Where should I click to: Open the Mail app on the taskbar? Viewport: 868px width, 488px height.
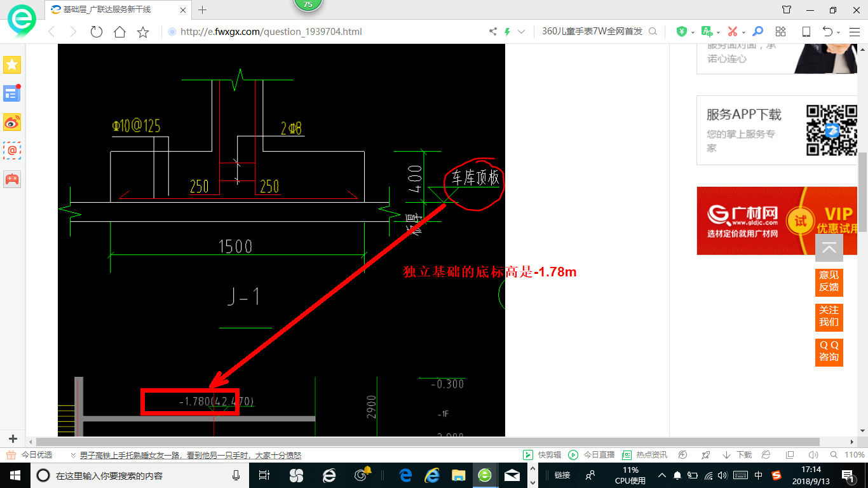(x=512, y=475)
